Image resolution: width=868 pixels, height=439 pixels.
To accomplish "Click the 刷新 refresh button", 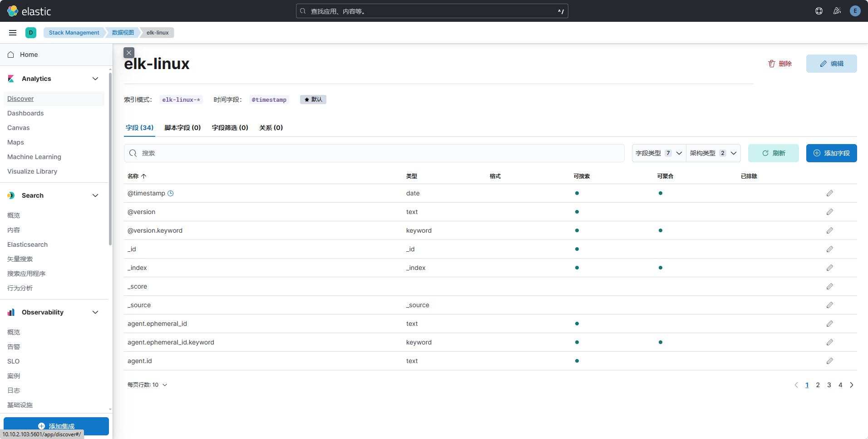I will 773,153.
